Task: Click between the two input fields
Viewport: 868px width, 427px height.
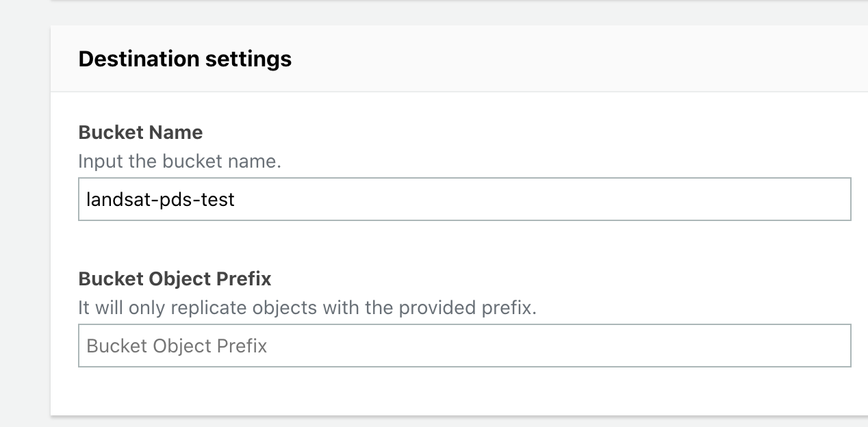Action: pos(411,243)
